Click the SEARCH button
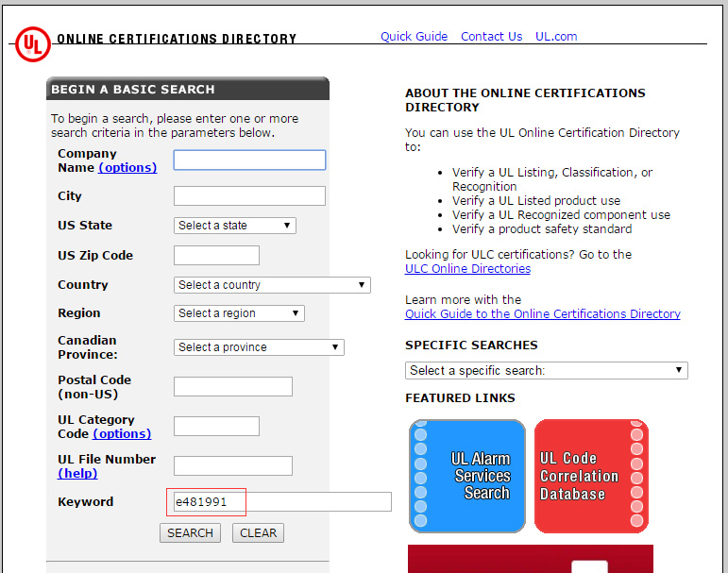This screenshot has width=728, height=573. (190, 532)
